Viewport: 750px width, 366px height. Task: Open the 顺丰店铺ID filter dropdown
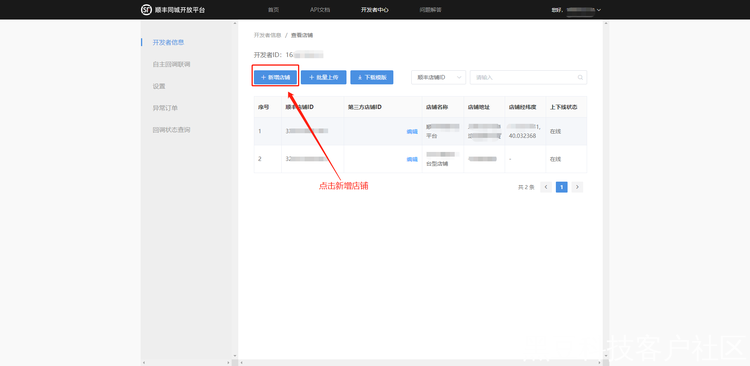(439, 78)
